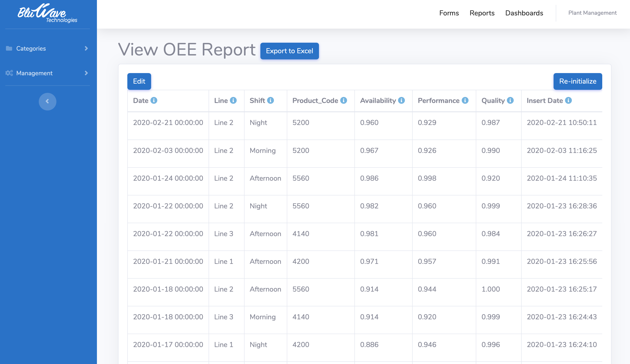630x364 pixels.
Task: Open the Reports menu
Action: point(482,13)
